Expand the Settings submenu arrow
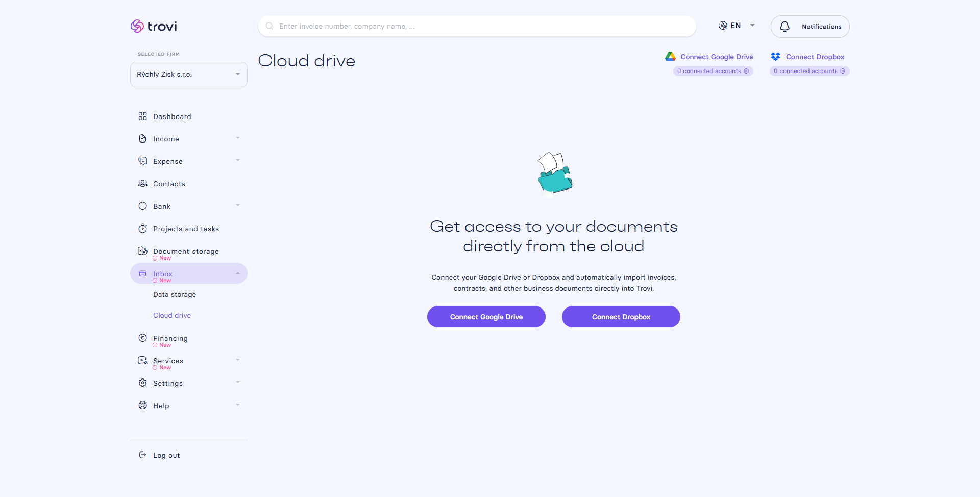The width and height of the screenshot is (980, 497). 238,382
